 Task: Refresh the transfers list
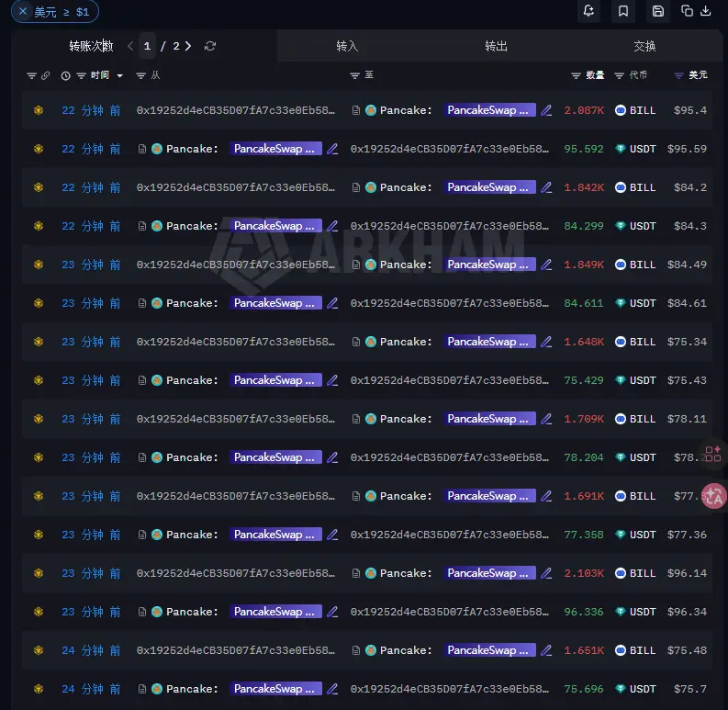pos(210,46)
